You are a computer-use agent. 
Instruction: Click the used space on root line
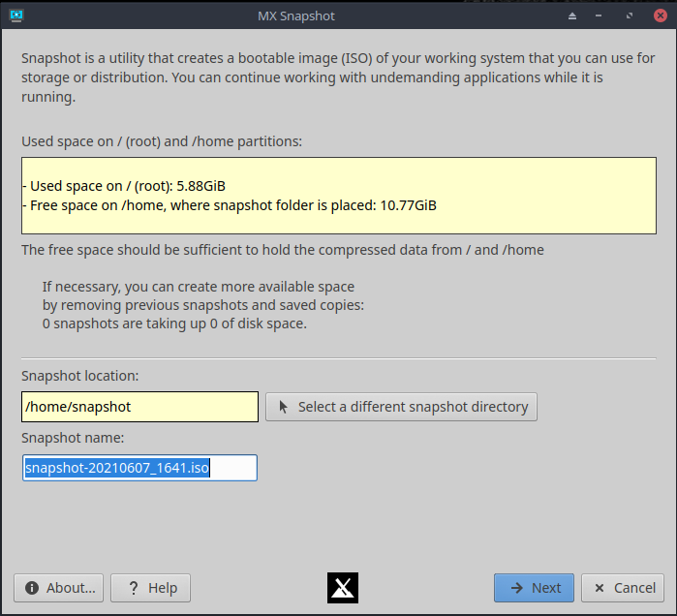pos(124,186)
